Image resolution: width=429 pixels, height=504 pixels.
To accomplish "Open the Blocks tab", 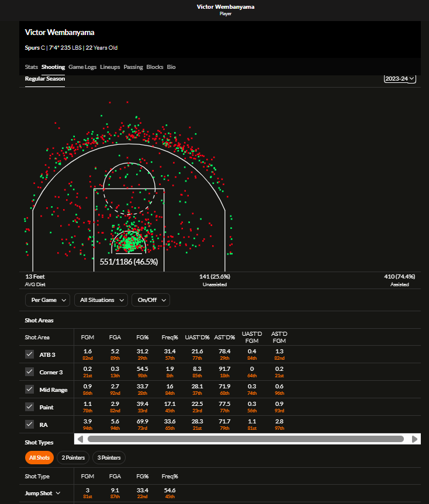I will [155, 67].
